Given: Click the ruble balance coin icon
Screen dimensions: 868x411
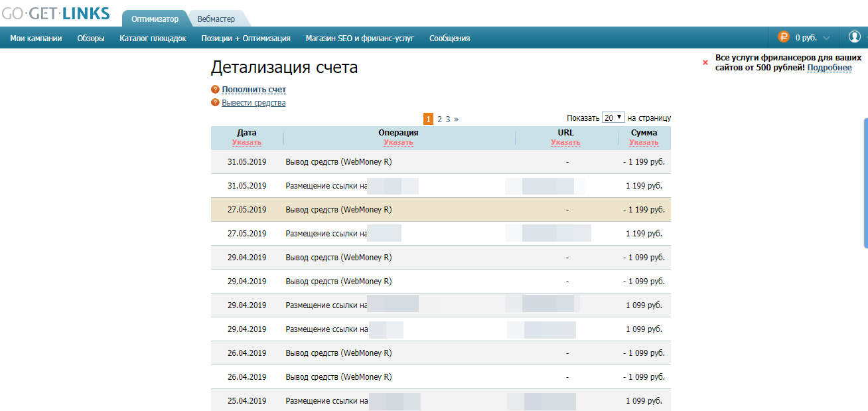Looking at the screenshot, I should click(x=783, y=38).
